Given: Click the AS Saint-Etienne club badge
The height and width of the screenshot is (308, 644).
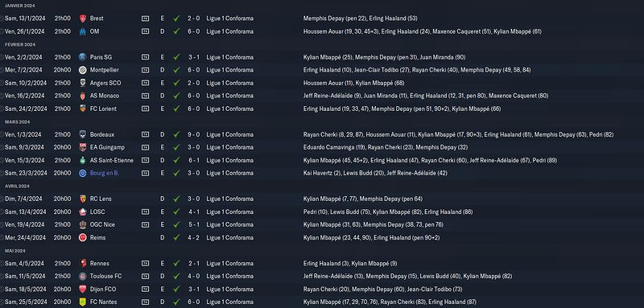Looking at the screenshot, I should pos(83,160).
